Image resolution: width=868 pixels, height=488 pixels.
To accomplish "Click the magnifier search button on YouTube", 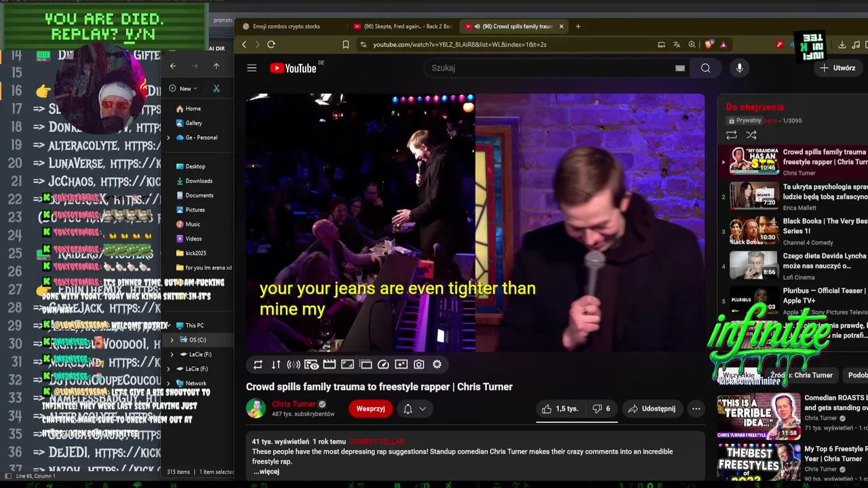I will pos(706,68).
